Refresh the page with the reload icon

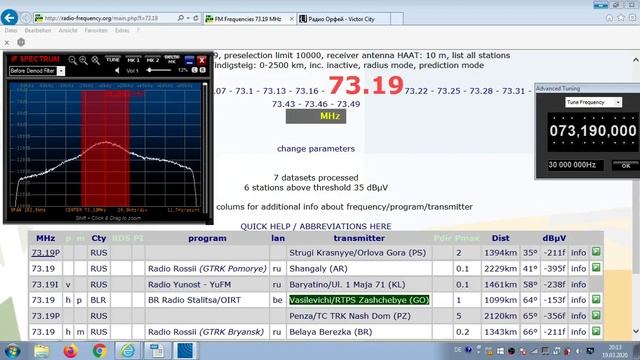[x=196, y=18]
